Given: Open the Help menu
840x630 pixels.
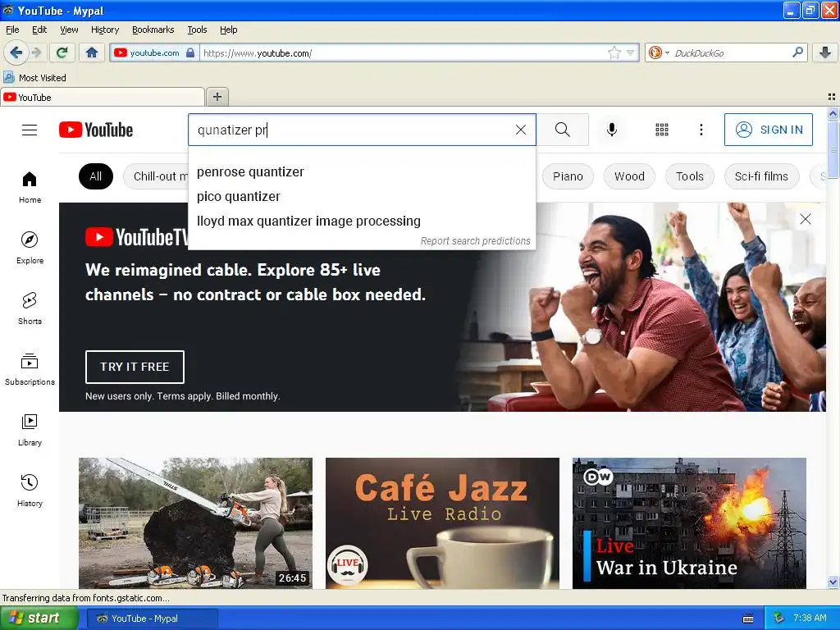Looking at the screenshot, I should click(x=228, y=30).
